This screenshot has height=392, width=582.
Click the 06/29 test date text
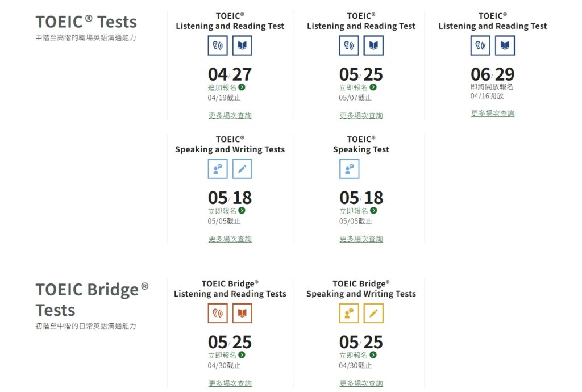(x=492, y=74)
